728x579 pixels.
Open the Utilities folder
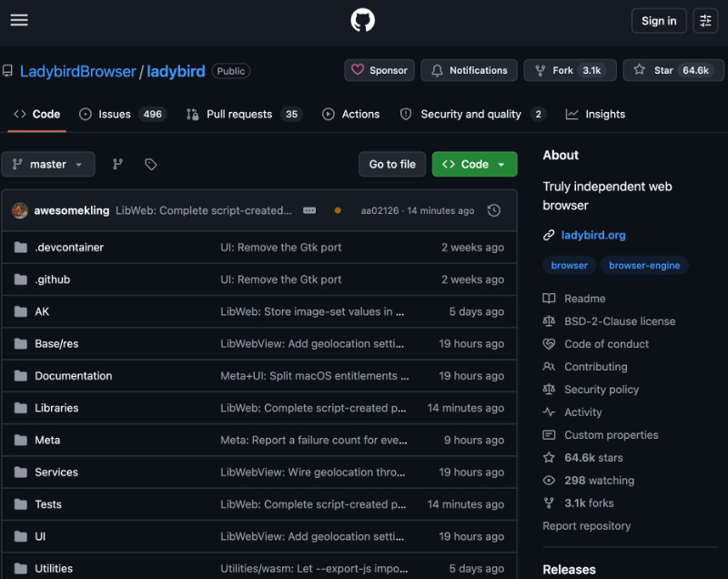tap(54, 568)
